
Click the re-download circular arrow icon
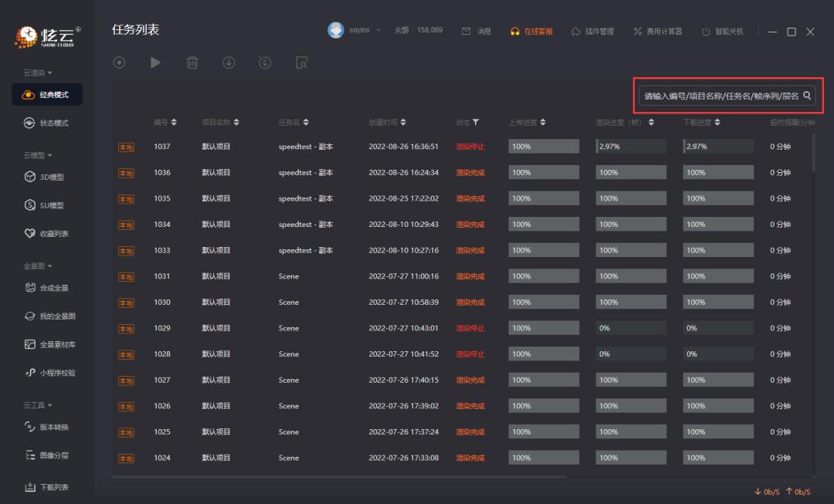click(x=265, y=63)
